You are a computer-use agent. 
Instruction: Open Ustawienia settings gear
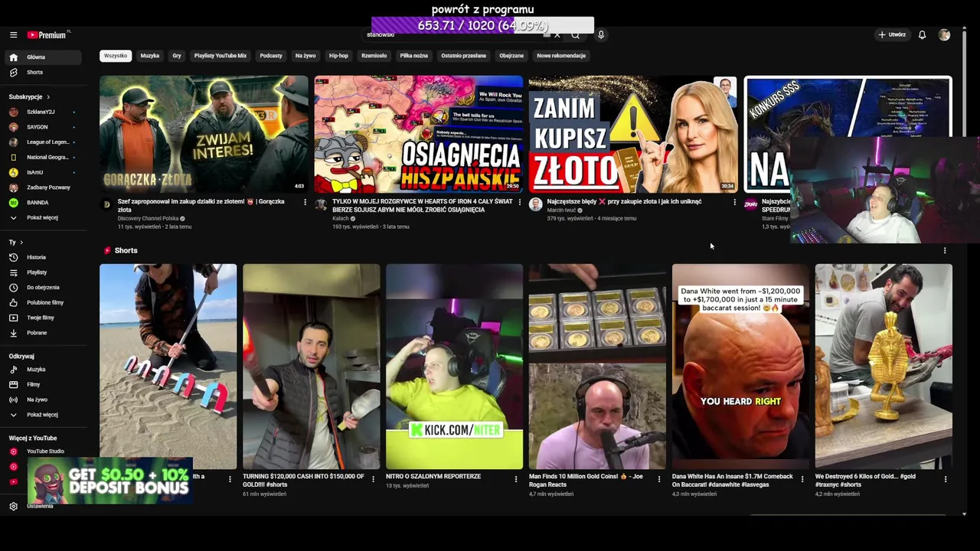[13, 506]
